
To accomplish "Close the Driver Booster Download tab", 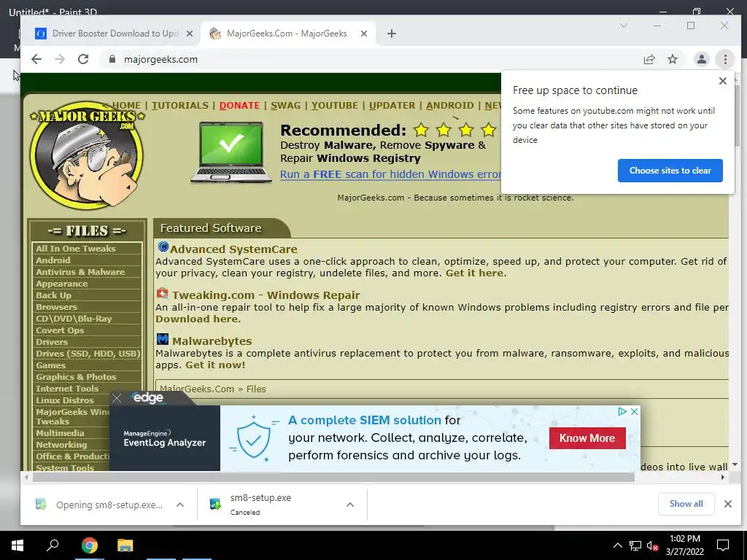I will [x=189, y=34].
